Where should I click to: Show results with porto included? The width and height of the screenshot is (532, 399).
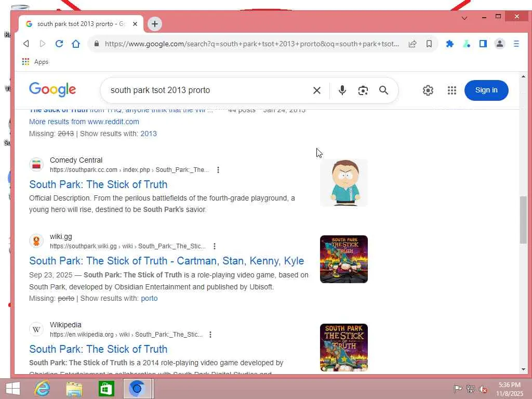coord(149,298)
